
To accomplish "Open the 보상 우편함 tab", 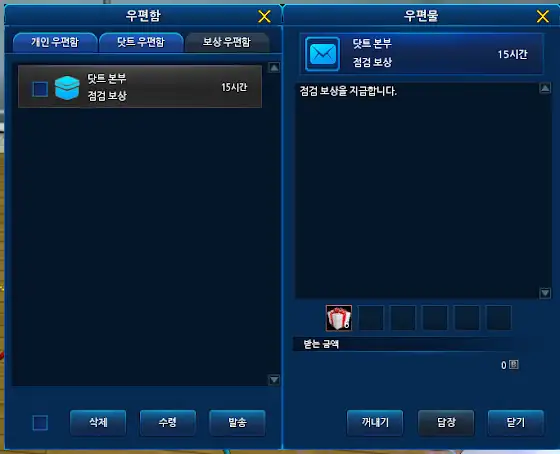I will point(227,42).
